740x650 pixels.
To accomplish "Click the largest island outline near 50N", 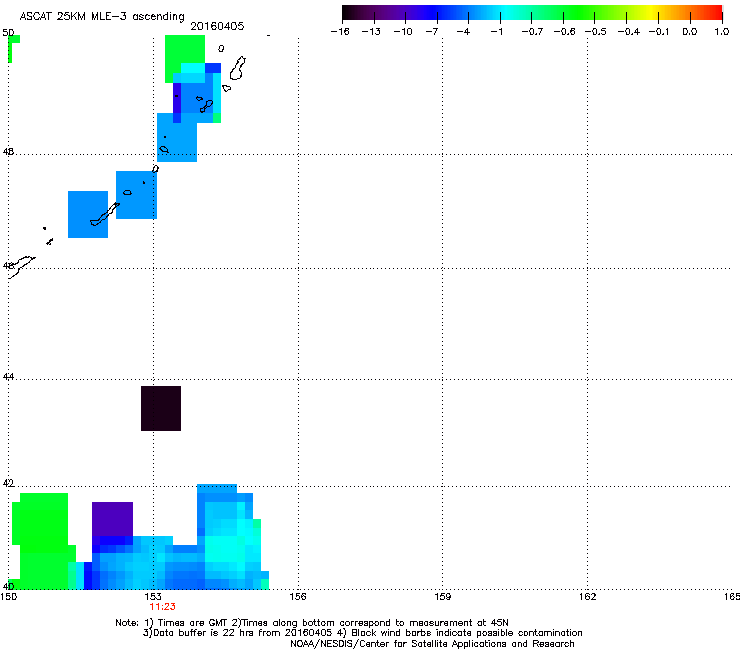I will click(x=237, y=68).
